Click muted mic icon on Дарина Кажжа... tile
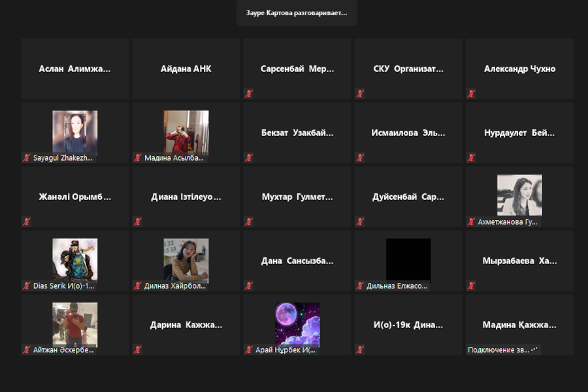The width and height of the screenshot is (588, 392). [x=138, y=350]
